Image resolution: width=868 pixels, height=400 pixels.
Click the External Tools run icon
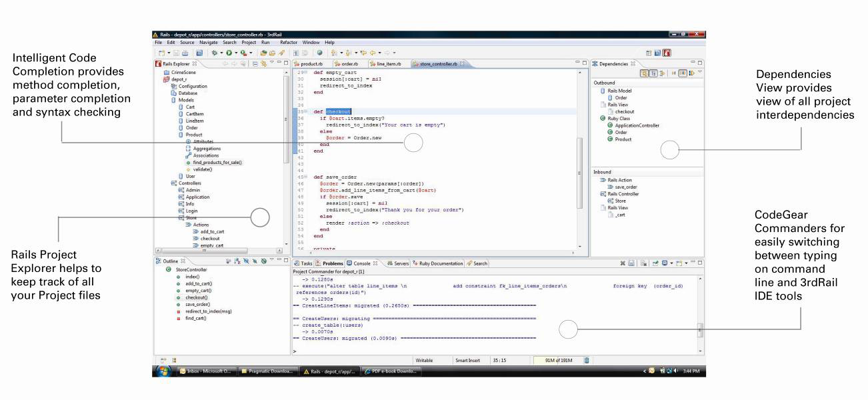pyautogui.click(x=244, y=53)
